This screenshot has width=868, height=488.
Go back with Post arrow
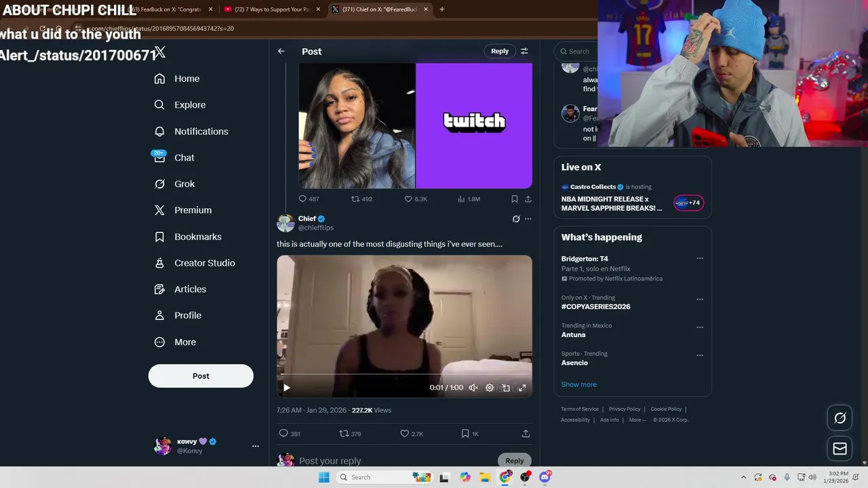[281, 52]
